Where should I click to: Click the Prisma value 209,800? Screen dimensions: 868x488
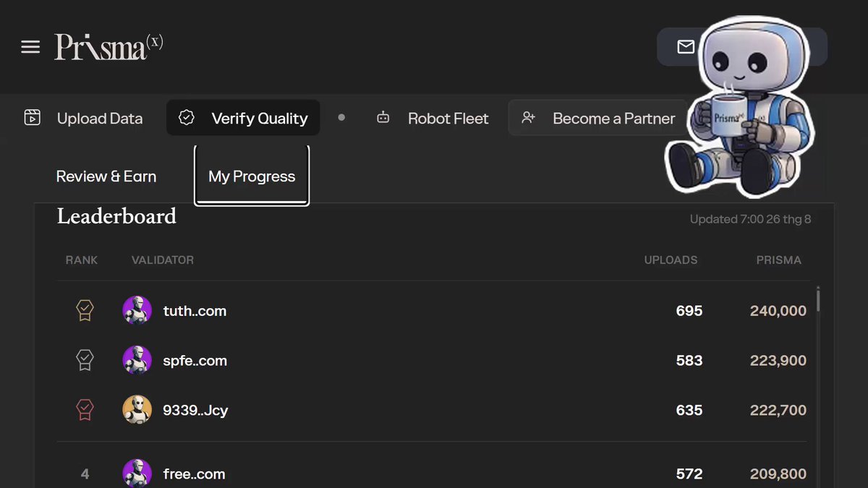pyautogui.click(x=778, y=474)
